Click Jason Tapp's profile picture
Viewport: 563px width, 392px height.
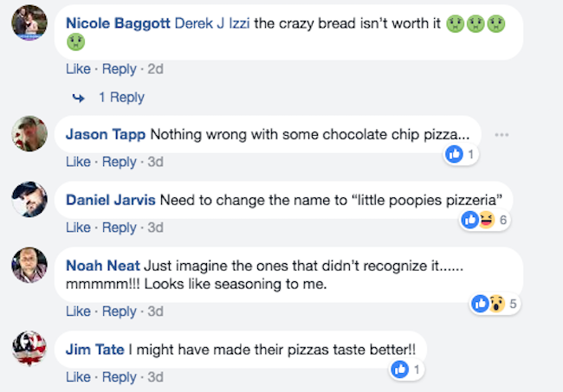29,133
